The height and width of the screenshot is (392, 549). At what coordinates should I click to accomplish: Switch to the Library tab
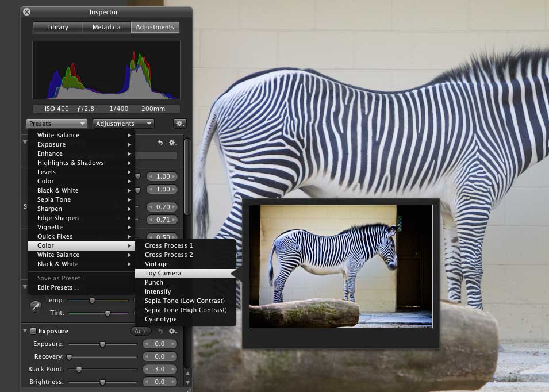point(57,27)
